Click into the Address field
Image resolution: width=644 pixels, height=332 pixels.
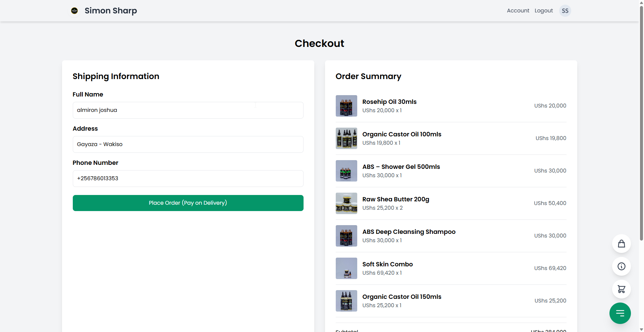(188, 144)
